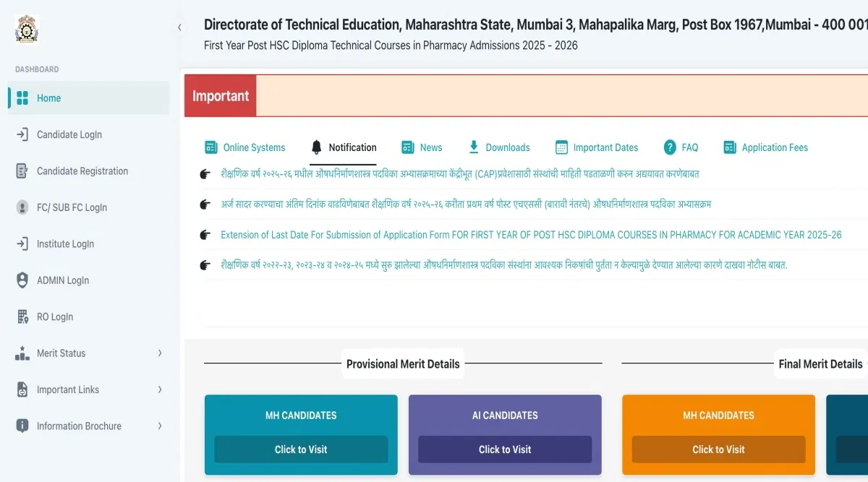Switch to the News tab
The width and height of the screenshot is (868, 482).
click(x=430, y=147)
